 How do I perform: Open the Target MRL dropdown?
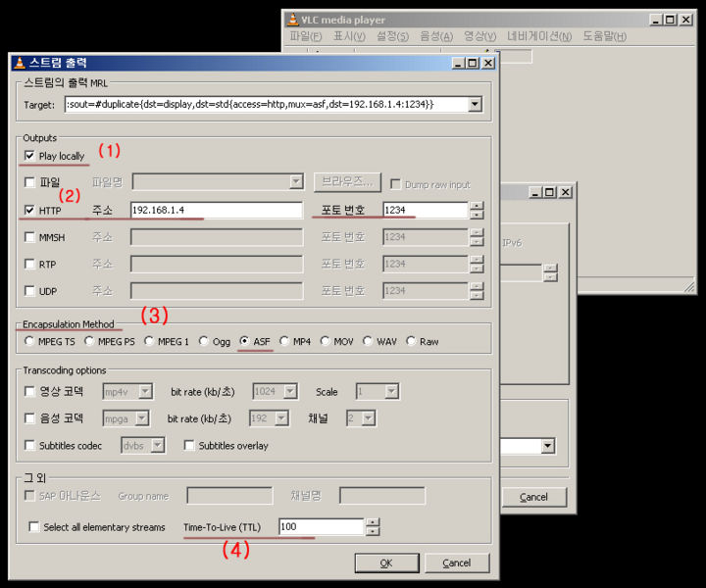(475, 105)
